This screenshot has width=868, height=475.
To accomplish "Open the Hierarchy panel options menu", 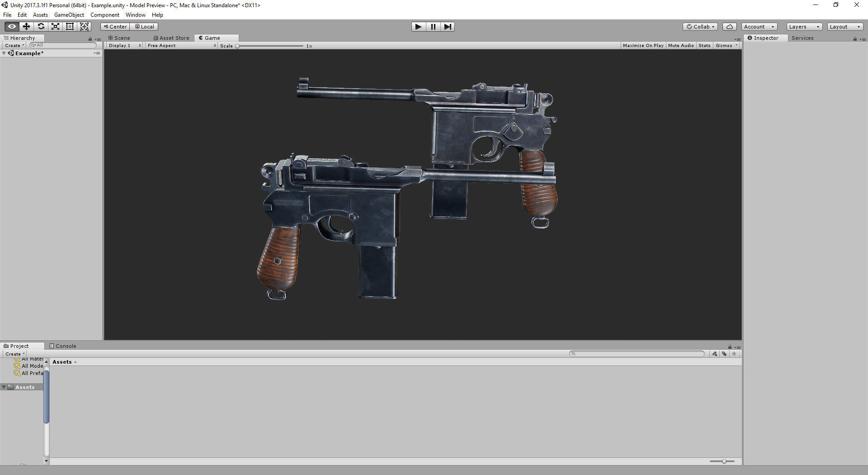I will coord(98,39).
